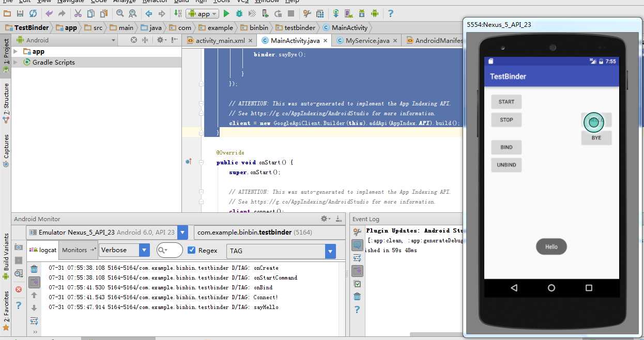Toggle the Regex checkbox
Screen dimensions: 644x340
192,250
